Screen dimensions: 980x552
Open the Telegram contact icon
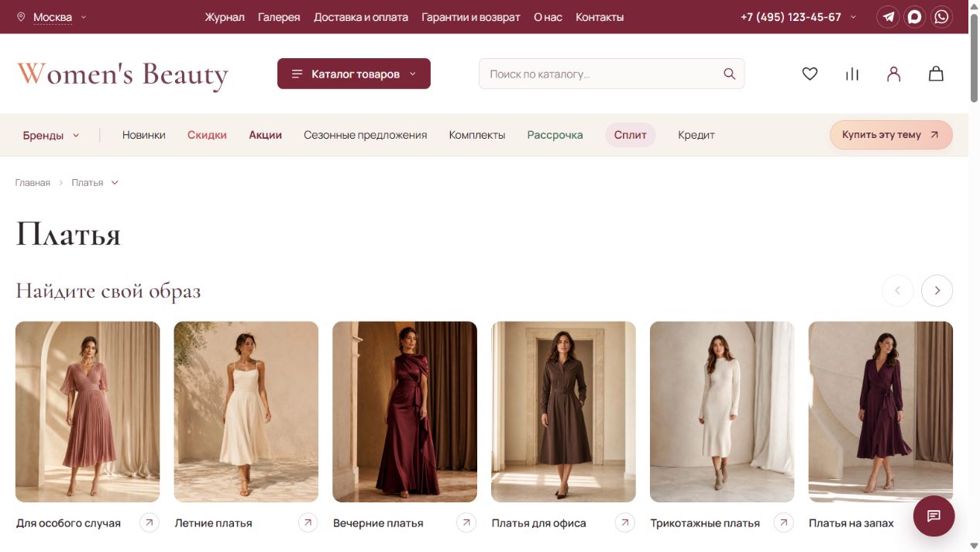pos(888,17)
